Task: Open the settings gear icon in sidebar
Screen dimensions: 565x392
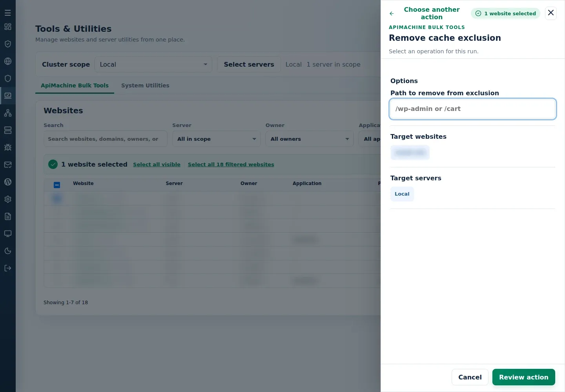Action: click(8, 199)
